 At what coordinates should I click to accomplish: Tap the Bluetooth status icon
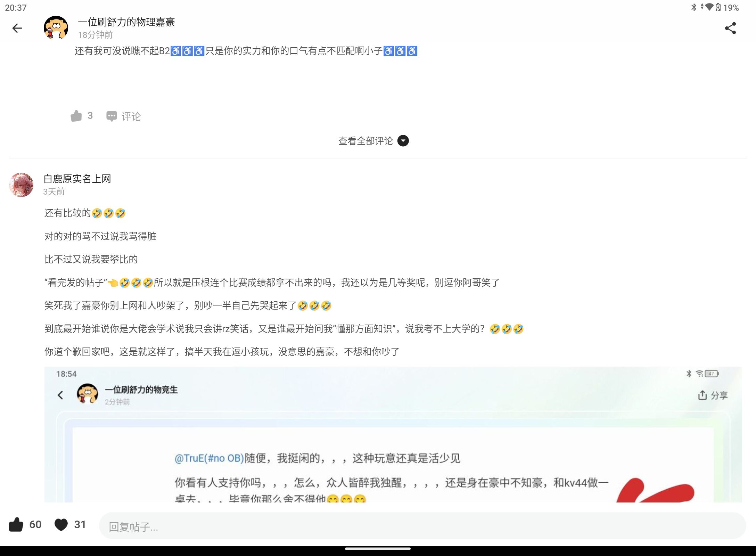coord(693,7)
